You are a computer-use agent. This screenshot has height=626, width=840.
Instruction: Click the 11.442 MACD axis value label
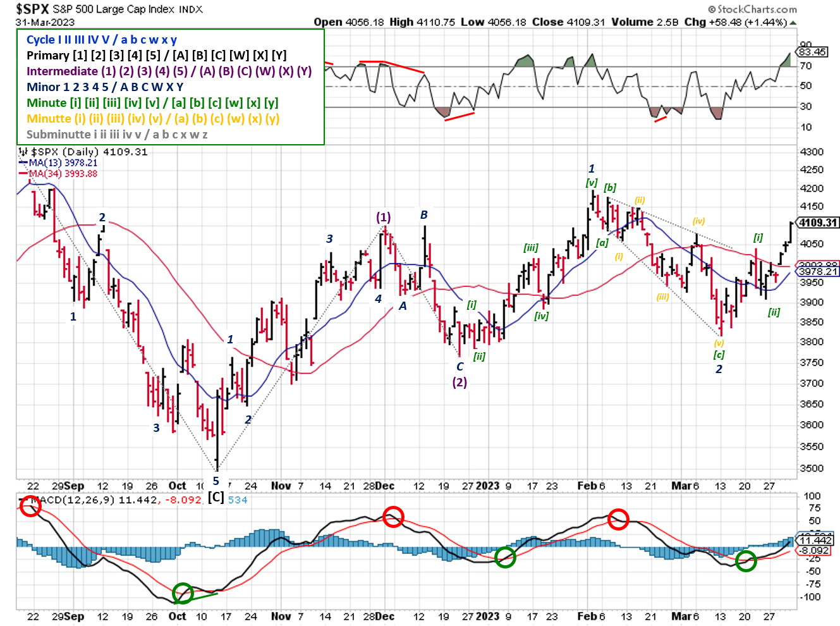click(815, 540)
